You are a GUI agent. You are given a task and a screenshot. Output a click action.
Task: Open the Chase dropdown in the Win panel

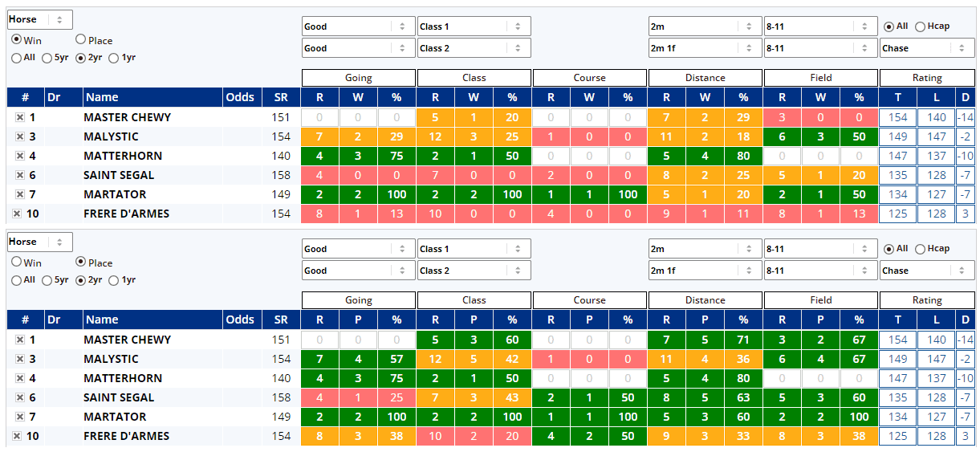pyautogui.click(x=926, y=48)
